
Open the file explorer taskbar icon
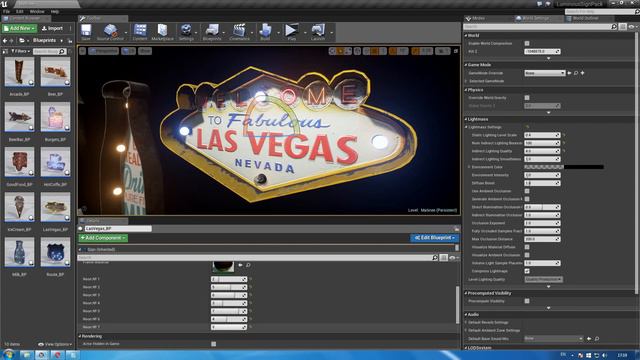(x=26, y=355)
